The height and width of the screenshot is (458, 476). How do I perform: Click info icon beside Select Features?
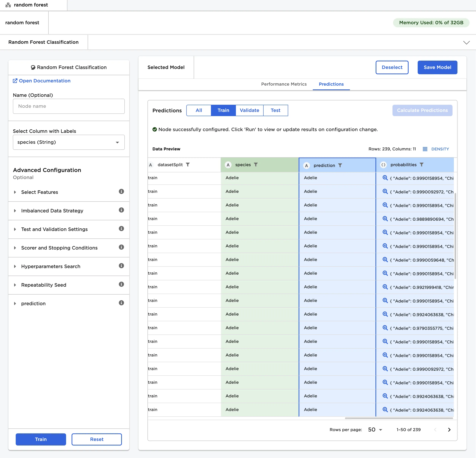(x=121, y=191)
